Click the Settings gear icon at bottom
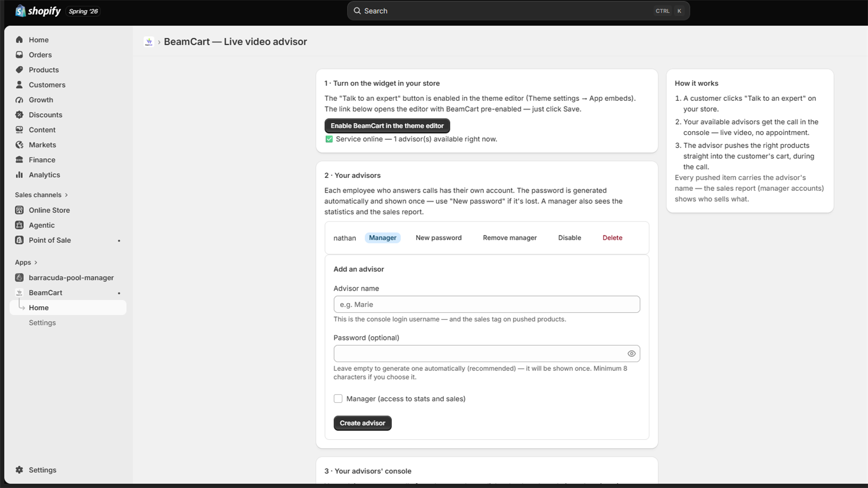The width and height of the screenshot is (868, 488). 20,470
